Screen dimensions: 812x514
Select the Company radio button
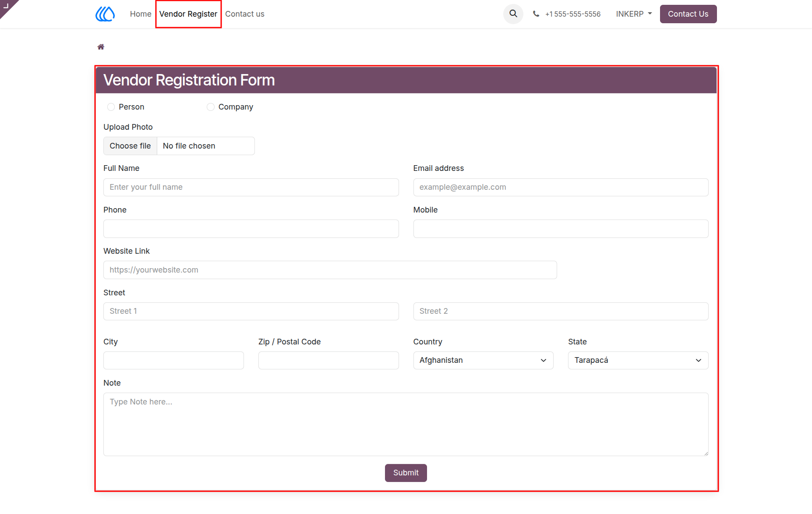point(211,107)
